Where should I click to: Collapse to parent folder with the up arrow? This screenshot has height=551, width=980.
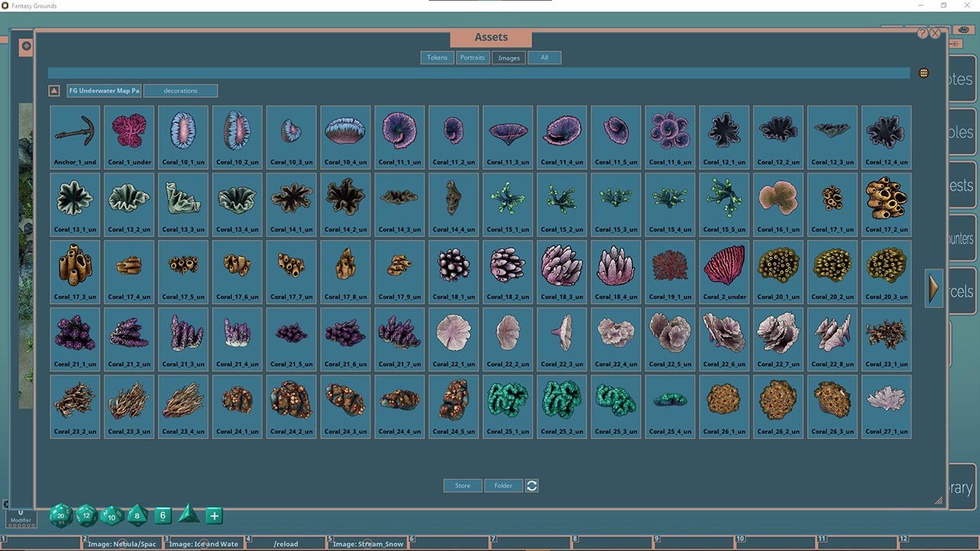click(x=54, y=90)
